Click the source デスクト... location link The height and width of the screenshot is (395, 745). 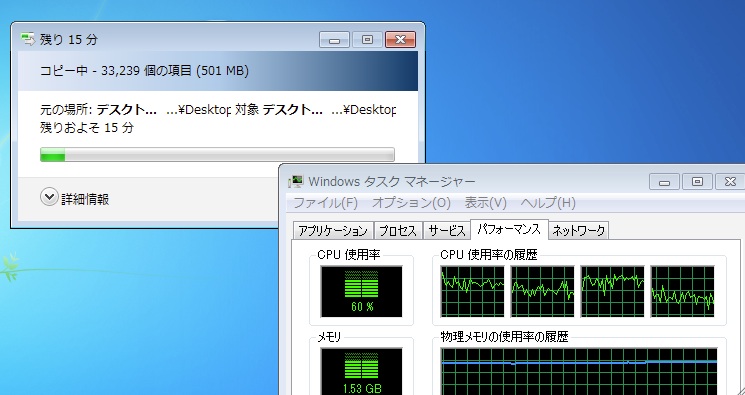click(126, 110)
